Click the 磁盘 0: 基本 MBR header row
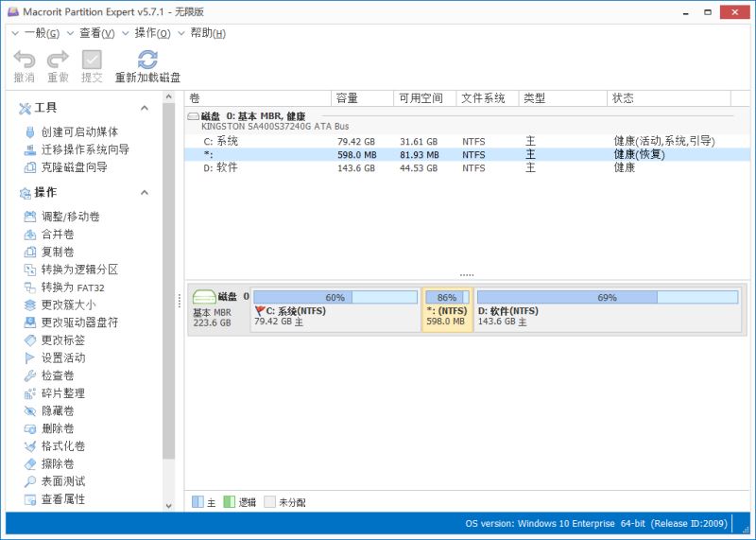756x540 pixels. pos(467,121)
